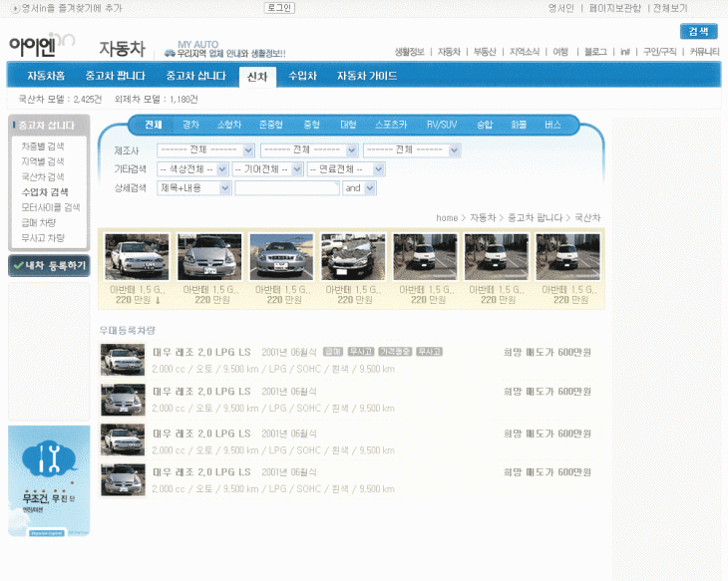
Task: Click the 기간종료 tag badge on first listing
Action: [x=395, y=352]
